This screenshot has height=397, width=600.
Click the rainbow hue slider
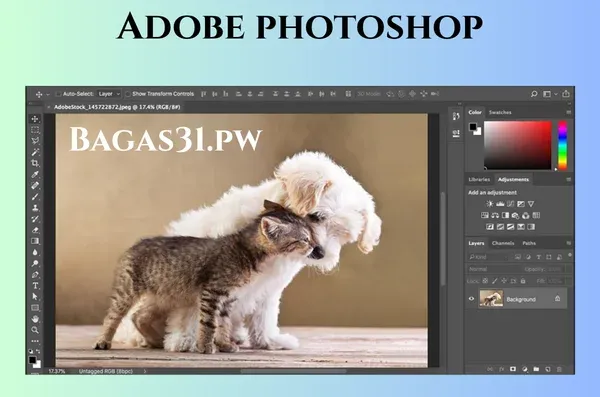click(x=562, y=145)
